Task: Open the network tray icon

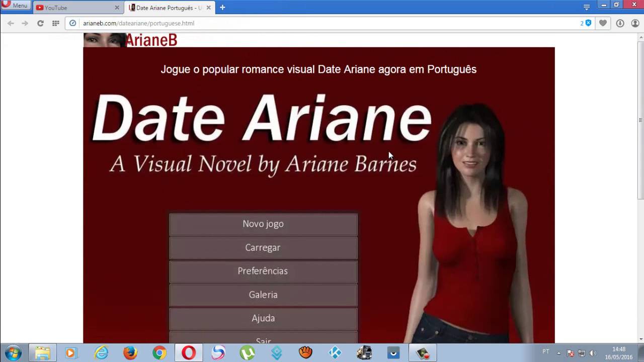Action: coord(582,353)
